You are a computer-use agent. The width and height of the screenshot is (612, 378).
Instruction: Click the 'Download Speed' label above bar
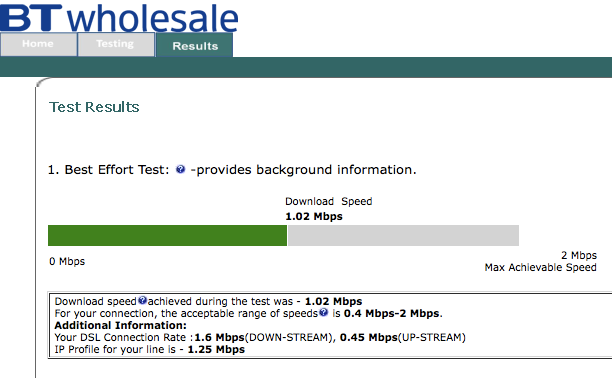(329, 201)
